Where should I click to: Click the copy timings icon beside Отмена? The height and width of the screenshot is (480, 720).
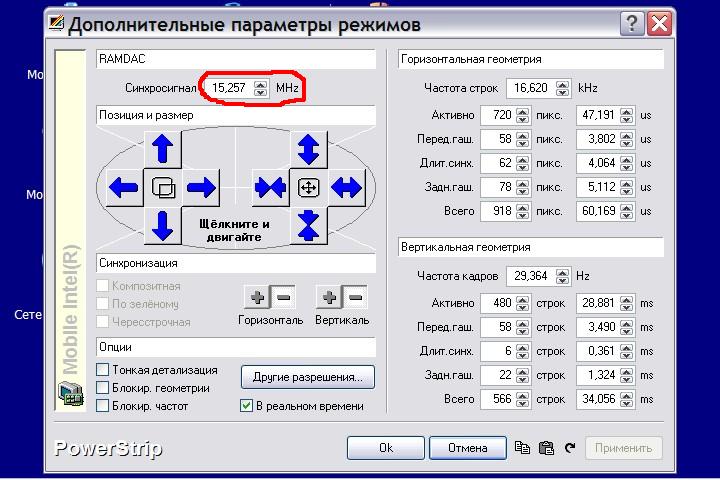click(x=521, y=448)
